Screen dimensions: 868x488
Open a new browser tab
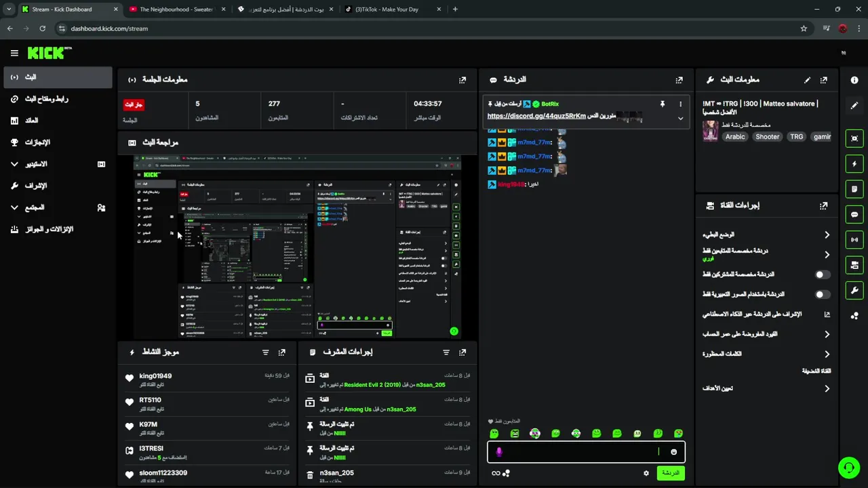(x=455, y=9)
